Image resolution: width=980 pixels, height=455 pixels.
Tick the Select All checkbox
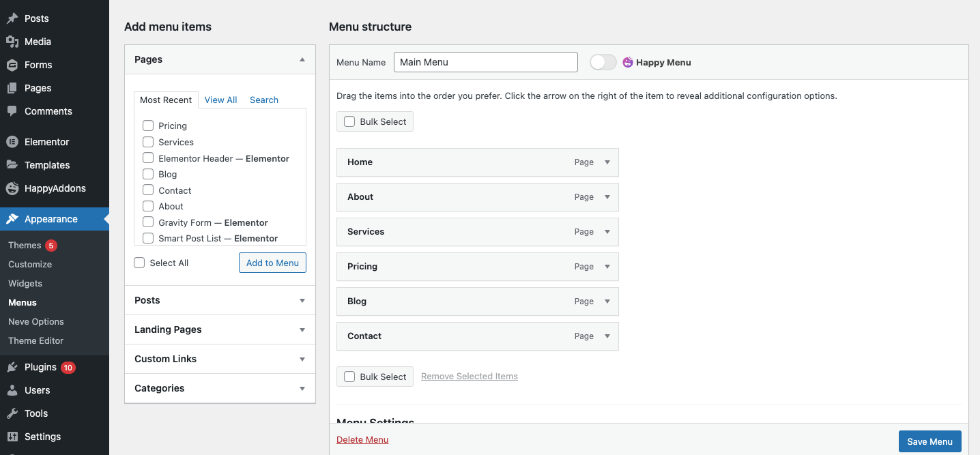pos(140,263)
